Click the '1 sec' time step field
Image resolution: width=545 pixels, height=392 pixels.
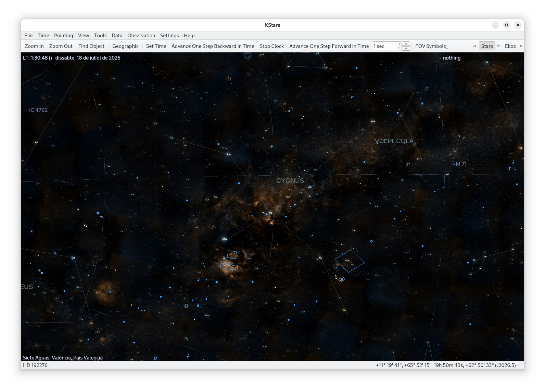tap(384, 46)
